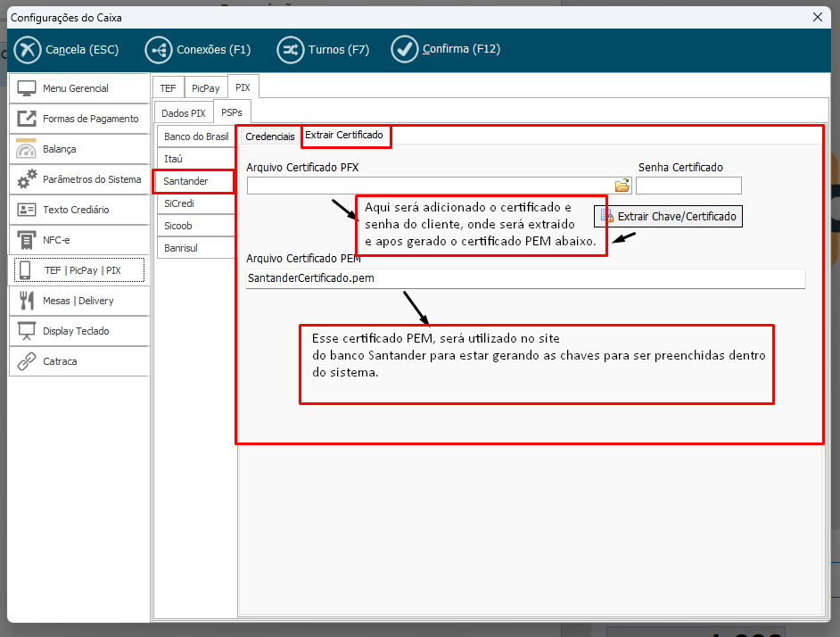
Task: Click the Turnos (F7) shuffle icon
Action: point(290,50)
